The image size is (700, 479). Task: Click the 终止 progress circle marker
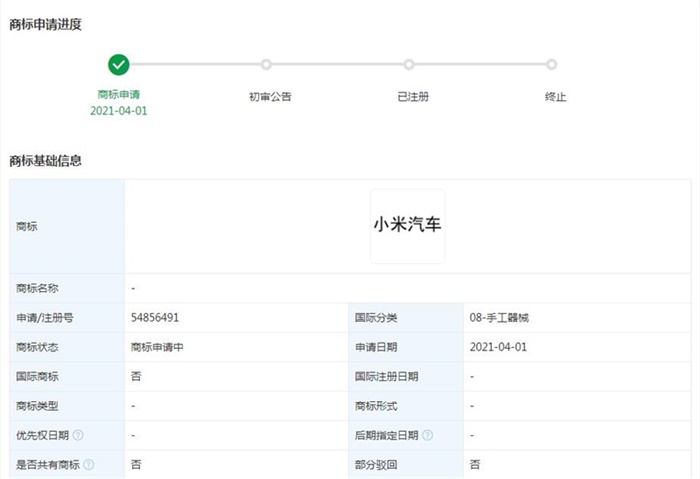point(552,65)
